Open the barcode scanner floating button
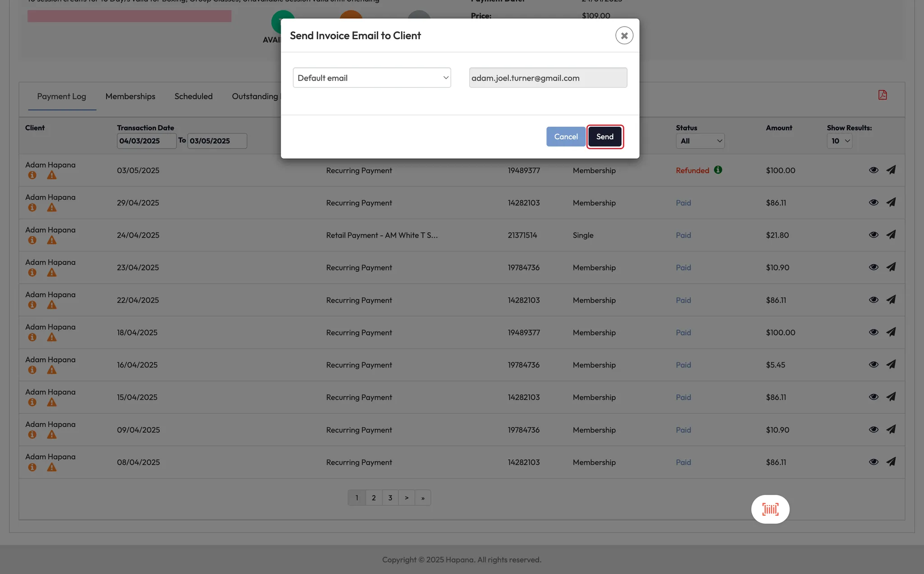Screen dimensions: 924x574 coord(770,509)
